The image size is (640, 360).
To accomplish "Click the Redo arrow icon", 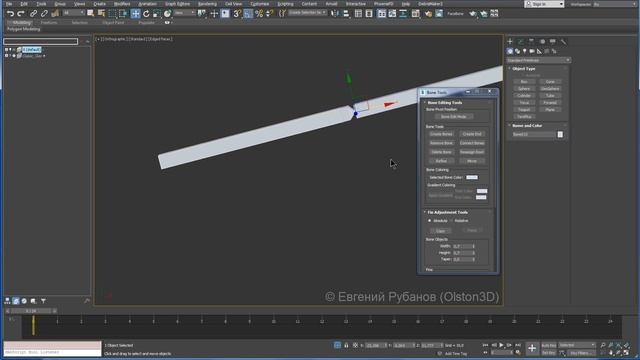I will click(x=21, y=13).
